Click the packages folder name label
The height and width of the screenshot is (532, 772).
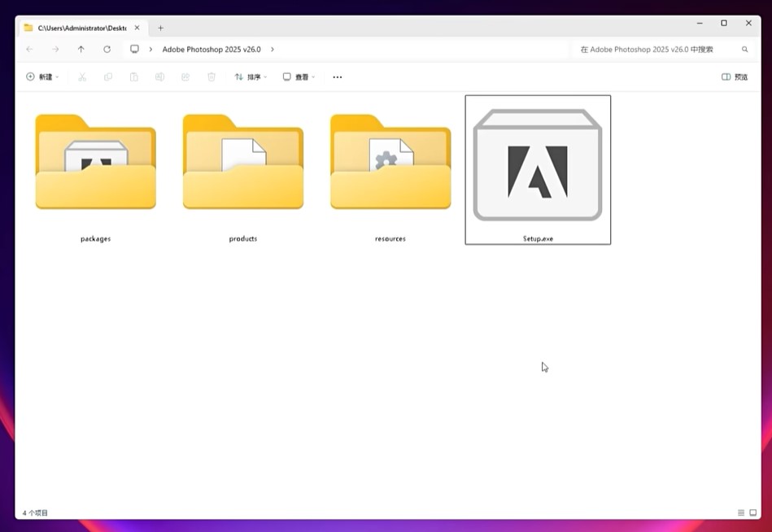95,238
